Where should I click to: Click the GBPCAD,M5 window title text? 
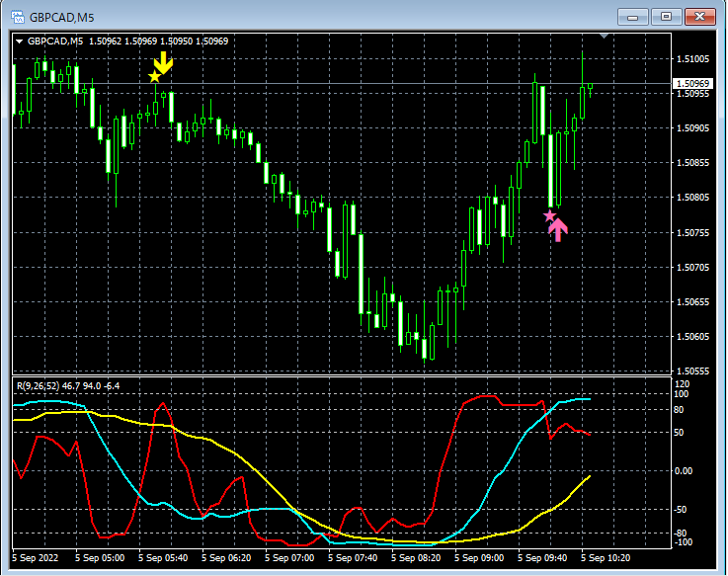tap(62, 18)
